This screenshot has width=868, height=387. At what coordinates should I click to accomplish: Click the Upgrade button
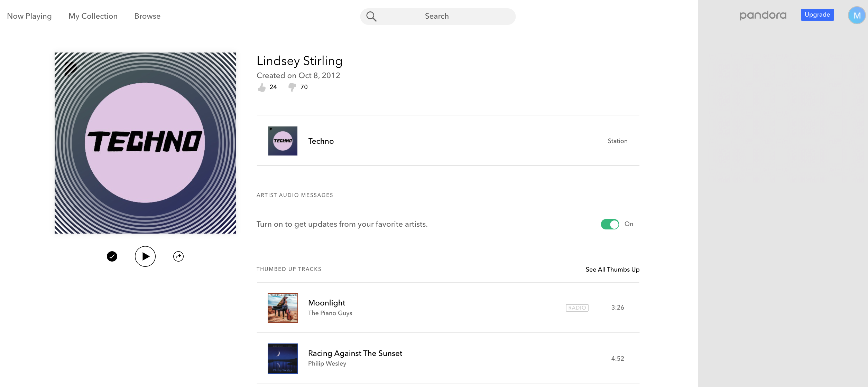(x=817, y=15)
